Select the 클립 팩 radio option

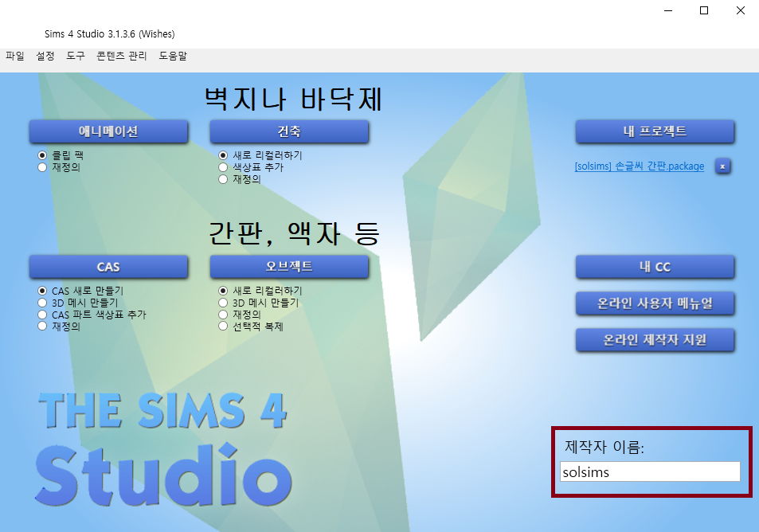point(61,155)
